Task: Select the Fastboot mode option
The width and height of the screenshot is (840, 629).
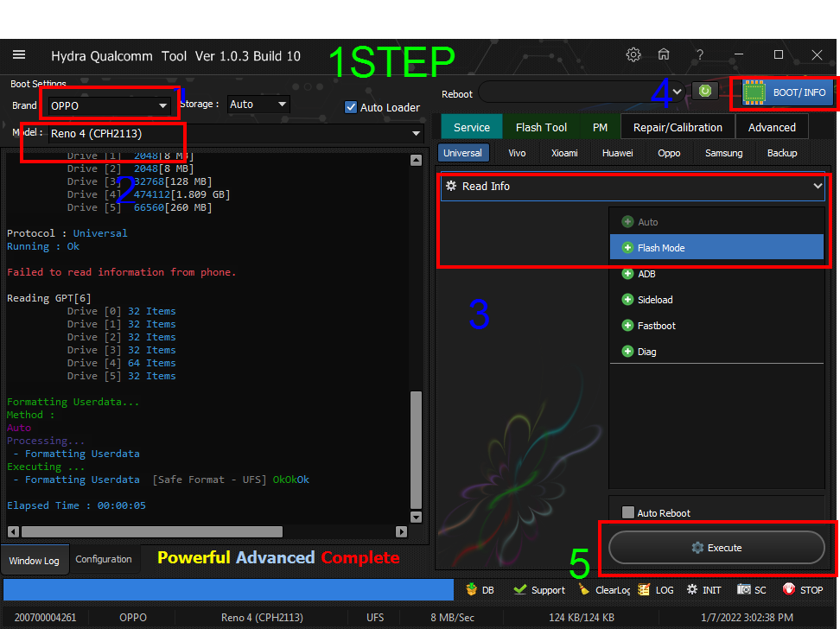Action: point(716,326)
